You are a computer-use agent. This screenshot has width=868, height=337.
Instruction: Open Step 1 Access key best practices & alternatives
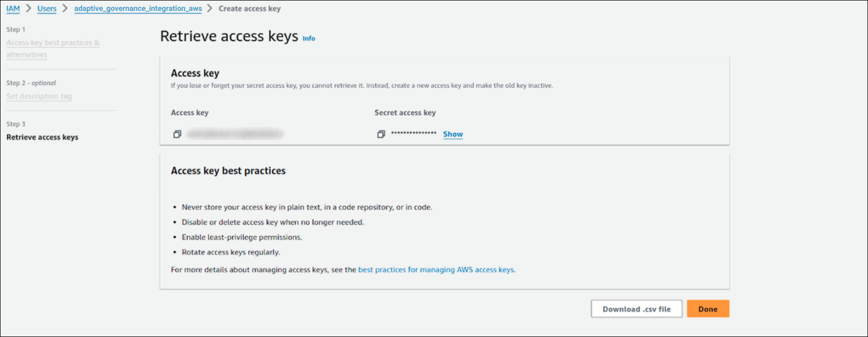[x=52, y=48]
